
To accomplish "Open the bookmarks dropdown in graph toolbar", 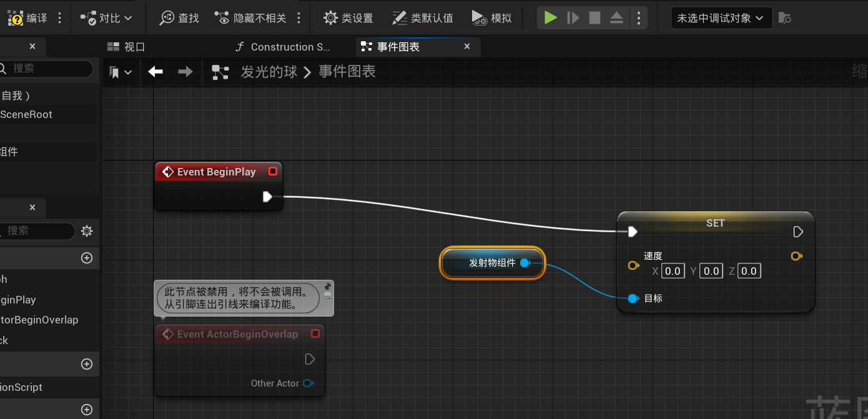I will pos(121,72).
